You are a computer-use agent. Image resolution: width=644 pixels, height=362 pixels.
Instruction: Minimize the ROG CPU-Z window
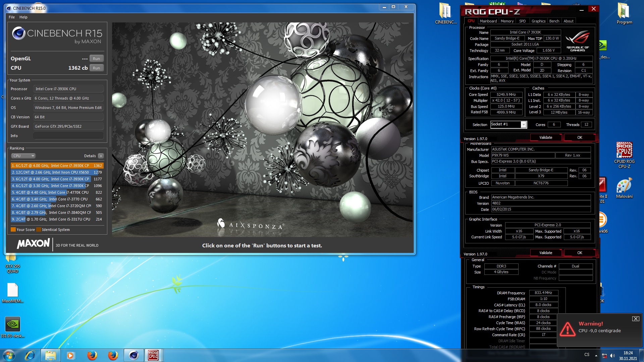point(581,10)
